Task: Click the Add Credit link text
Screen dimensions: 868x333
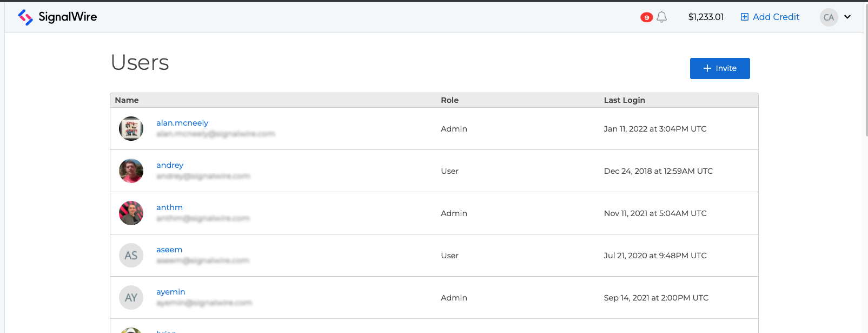Action: tap(776, 17)
